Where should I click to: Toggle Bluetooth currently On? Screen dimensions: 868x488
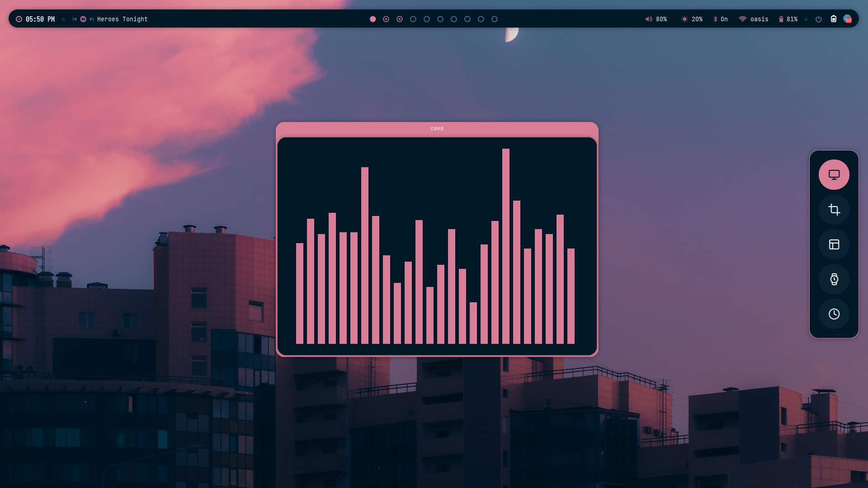(x=720, y=19)
